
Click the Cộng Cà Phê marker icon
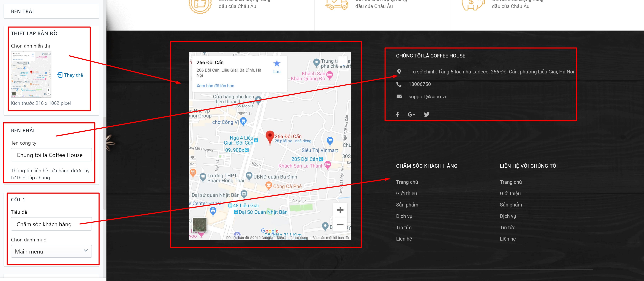coord(268,186)
